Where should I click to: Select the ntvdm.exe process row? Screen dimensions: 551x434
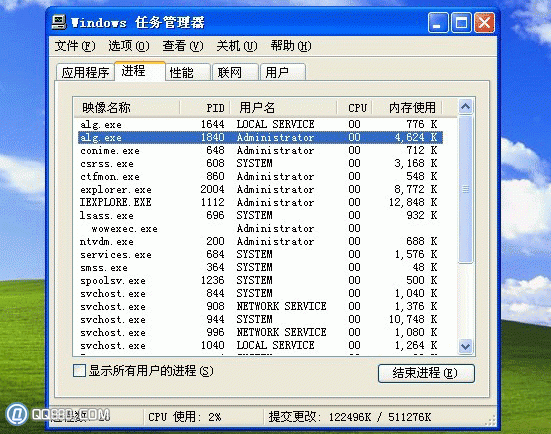pyautogui.click(x=260, y=241)
